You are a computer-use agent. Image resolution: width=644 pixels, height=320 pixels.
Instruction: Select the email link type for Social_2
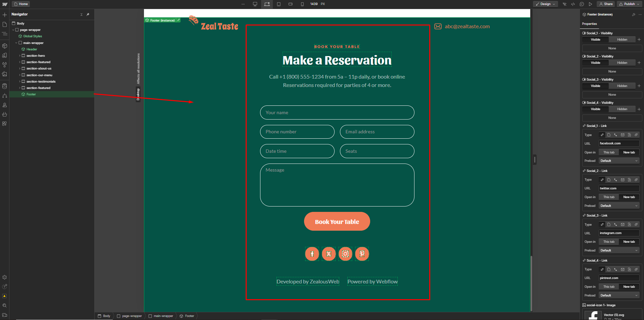tap(622, 180)
